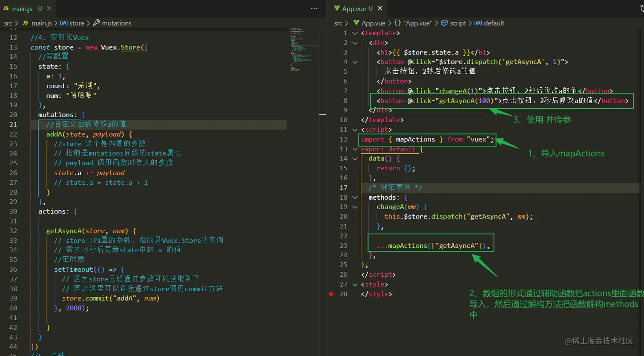Click the //定时器 comment in main.js

pyautogui.click(x=69, y=259)
